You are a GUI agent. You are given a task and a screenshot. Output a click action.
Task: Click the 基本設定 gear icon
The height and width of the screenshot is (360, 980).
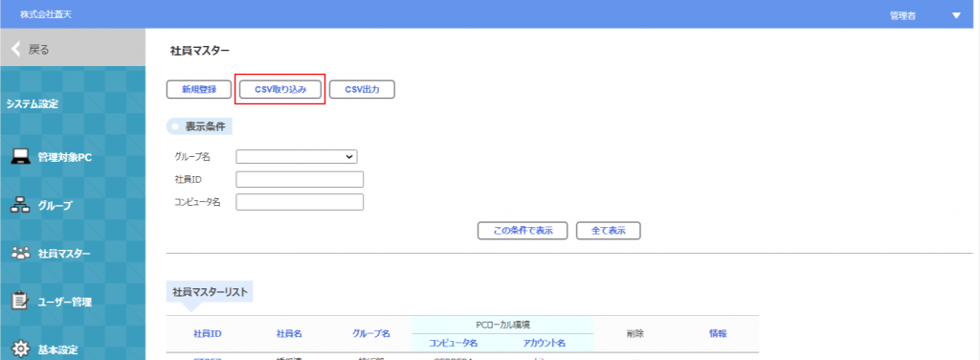tap(21, 349)
